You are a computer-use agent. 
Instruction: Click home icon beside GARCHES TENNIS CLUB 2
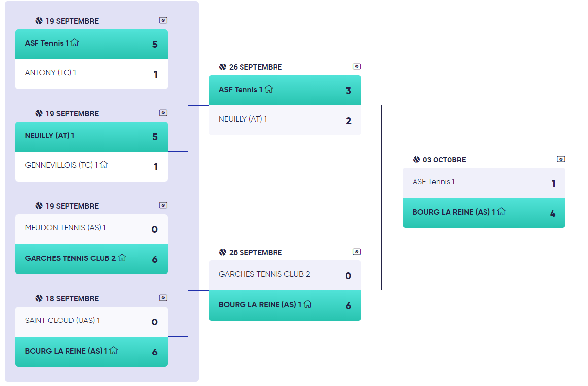tap(122, 257)
